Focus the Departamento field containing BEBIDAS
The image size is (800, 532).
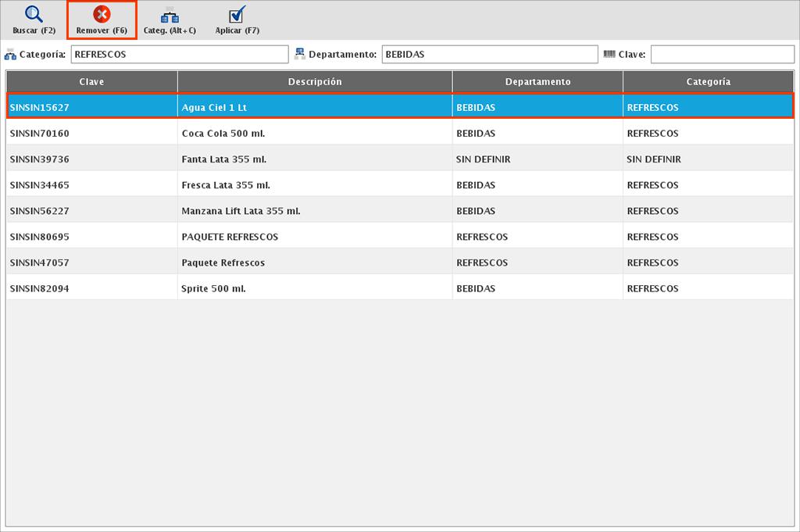(x=490, y=55)
